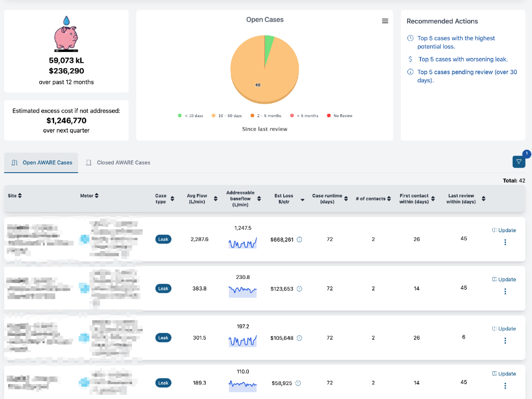Click the 2,287.6 Avg Flow value
The width and height of the screenshot is (532, 399).
coord(199,240)
